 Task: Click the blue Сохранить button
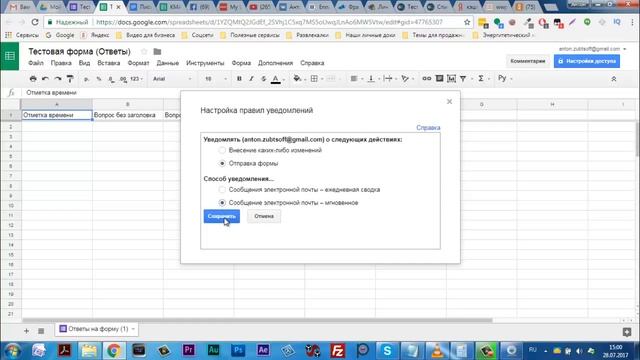222,216
